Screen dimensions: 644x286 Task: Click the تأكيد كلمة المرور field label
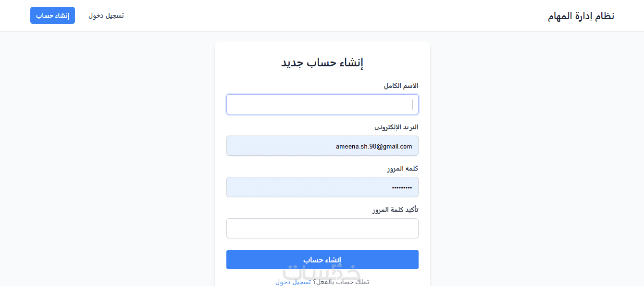[x=395, y=210]
